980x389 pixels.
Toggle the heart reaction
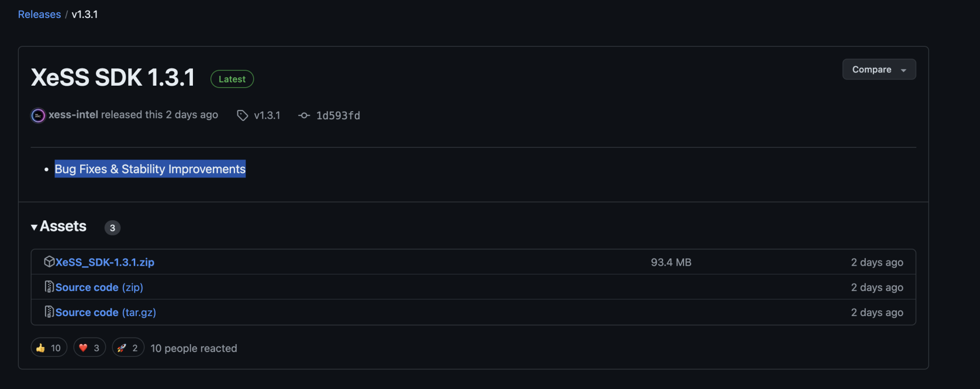click(x=89, y=348)
